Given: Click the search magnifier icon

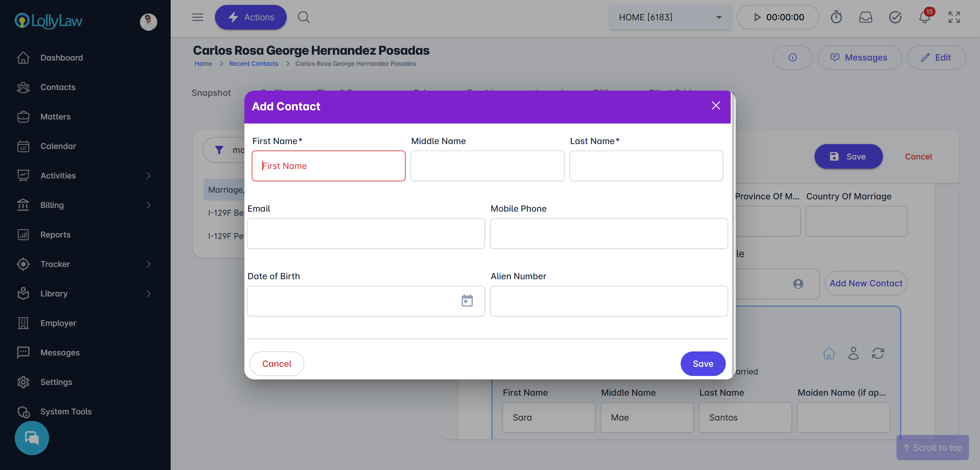Looking at the screenshot, I should click(304, 17).
